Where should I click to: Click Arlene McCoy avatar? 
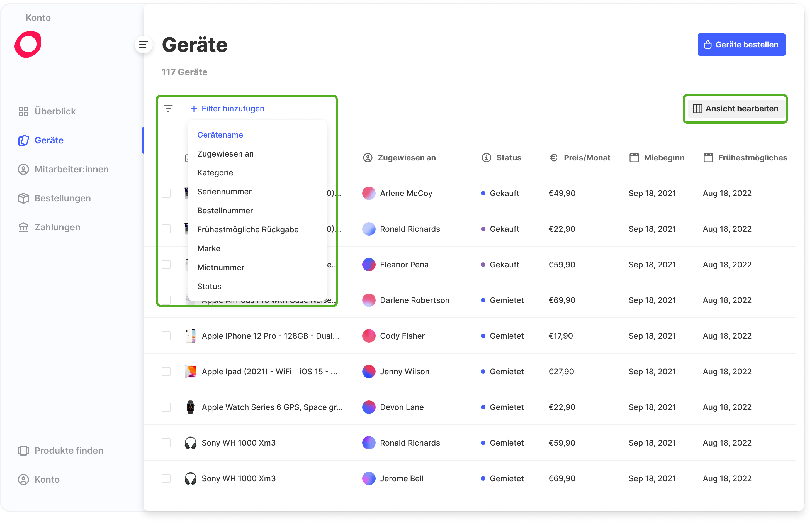click(x=369, y=193)
